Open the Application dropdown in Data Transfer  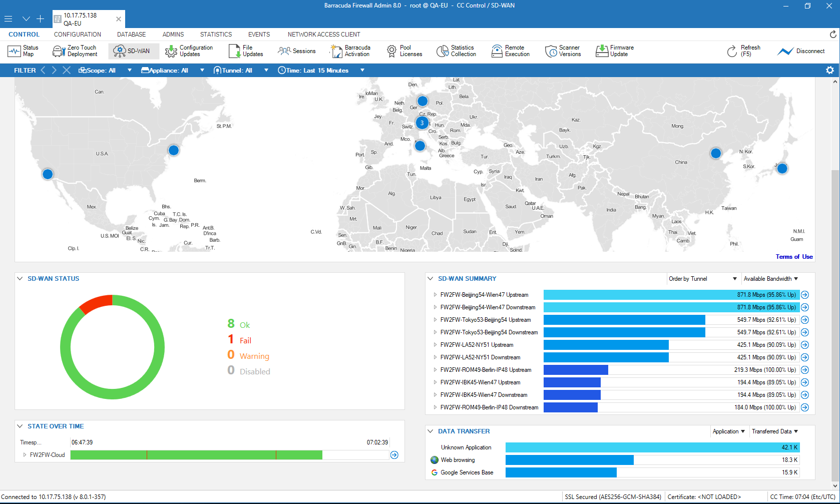729,431
